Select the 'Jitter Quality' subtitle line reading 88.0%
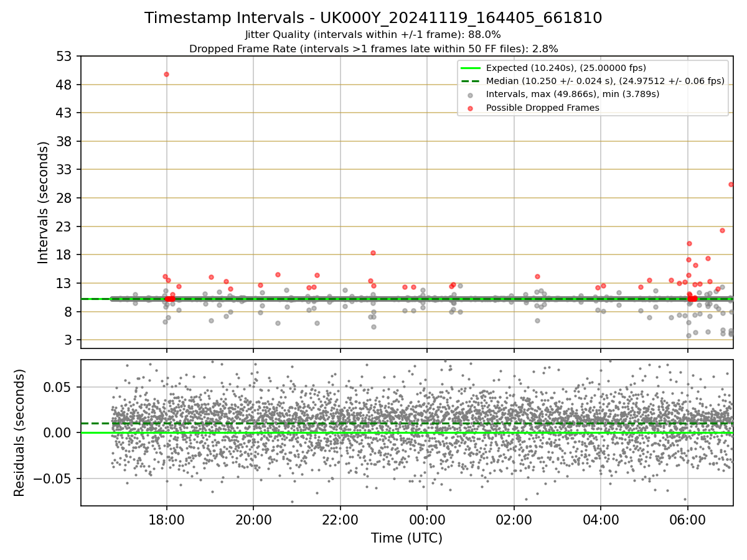This screenshot has height=560, width=747. point(373,35)
